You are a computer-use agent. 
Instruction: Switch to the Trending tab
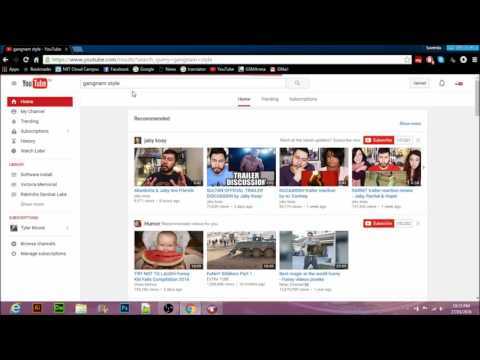point(270,99)
